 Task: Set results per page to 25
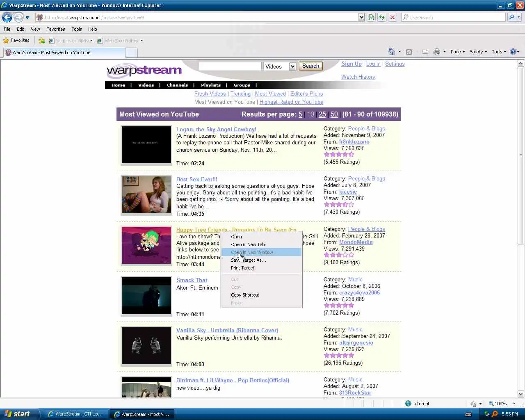[322, 114]
